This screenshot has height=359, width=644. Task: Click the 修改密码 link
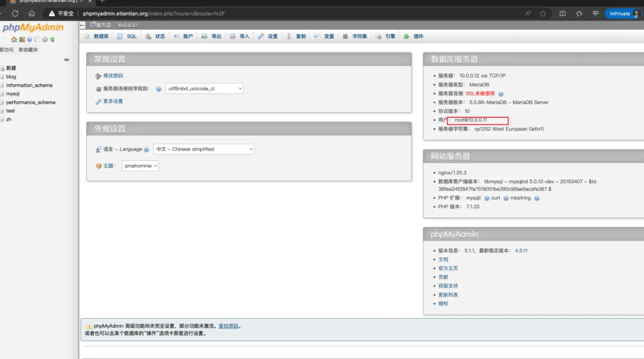point(113,76)
